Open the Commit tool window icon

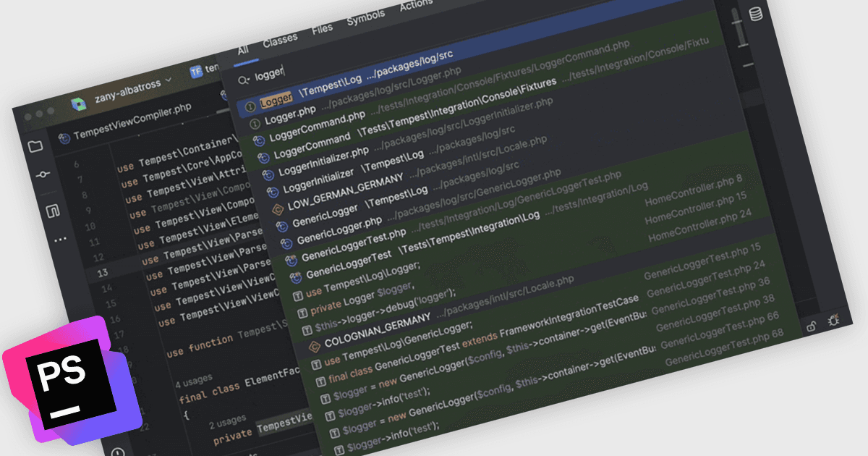(43, 175)
